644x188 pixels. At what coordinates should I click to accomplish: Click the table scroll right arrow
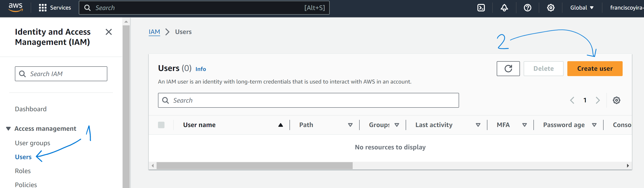(628, 166)
